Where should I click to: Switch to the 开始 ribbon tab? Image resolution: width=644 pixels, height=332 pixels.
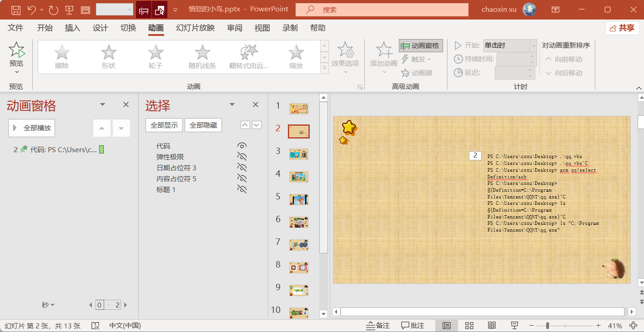pos(45,28)
